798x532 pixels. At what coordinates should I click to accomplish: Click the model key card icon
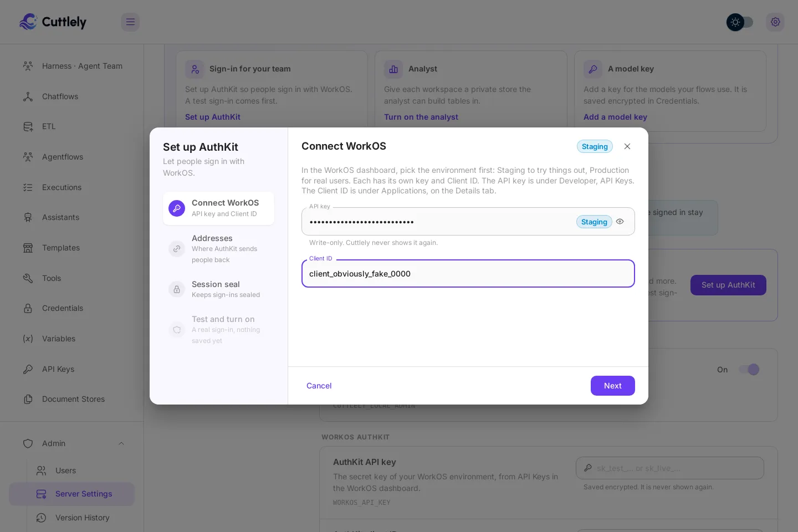pyautogui.click(x=593, y=69)
